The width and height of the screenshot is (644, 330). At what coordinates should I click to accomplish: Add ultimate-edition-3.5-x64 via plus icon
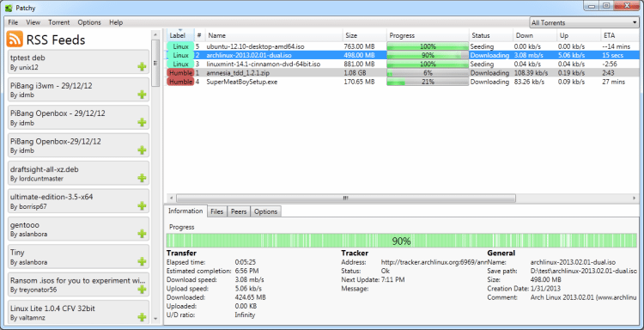(142, 205)
